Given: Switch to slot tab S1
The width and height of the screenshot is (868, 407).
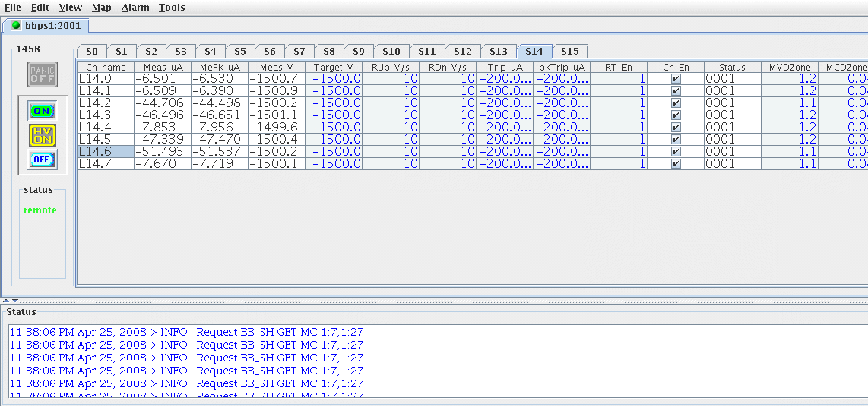Looking at the screenshot, I should pyautogui.click(x=122, y=51).
